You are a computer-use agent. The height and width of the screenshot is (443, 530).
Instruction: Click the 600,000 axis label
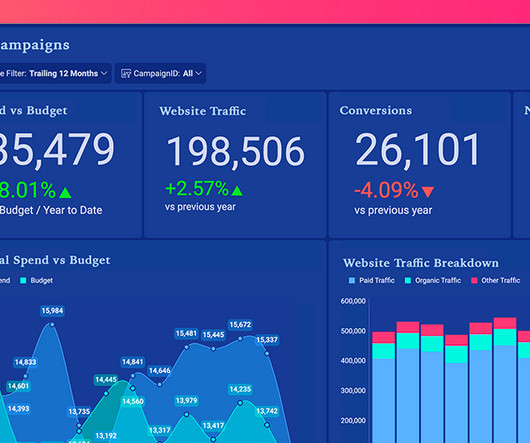353,301
